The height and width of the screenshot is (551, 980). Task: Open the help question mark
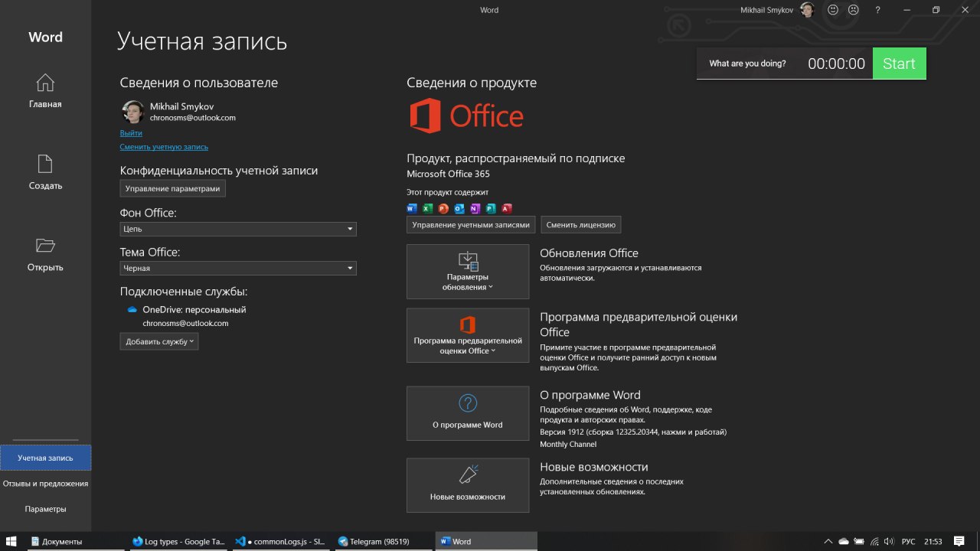pos(878,10)
